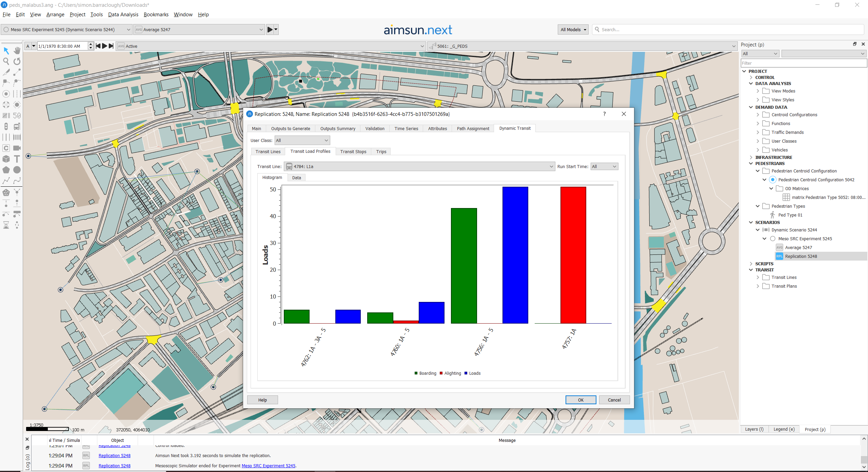
Task: Click the Cancel button
Action: [x=614, y=400]
